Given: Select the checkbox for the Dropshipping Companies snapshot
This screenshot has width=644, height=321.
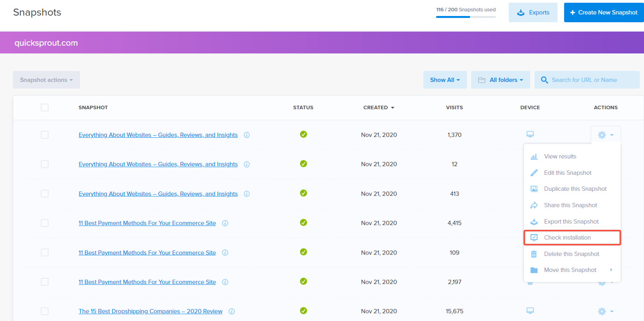Looking at the screenshot, I should (45, 311).
